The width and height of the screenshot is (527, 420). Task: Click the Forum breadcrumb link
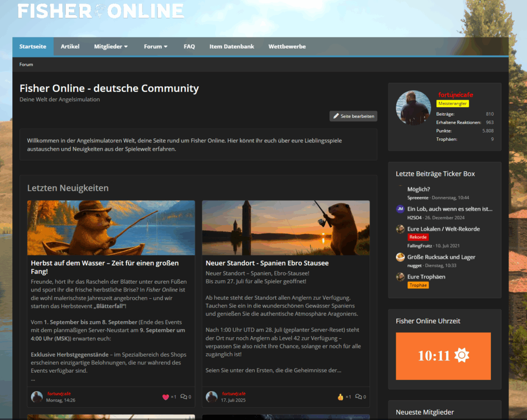pos(26,64)
